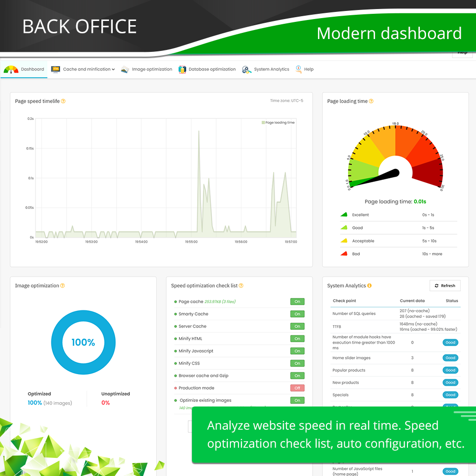Screen dimensions: 476x476
Task: Click the Refresh button in System Analytics
Action: [445, 285]
